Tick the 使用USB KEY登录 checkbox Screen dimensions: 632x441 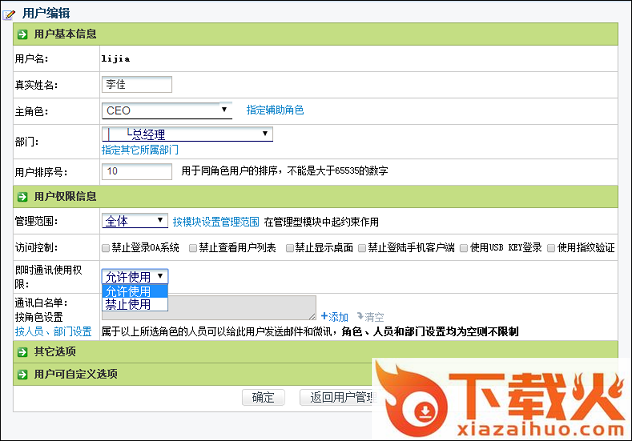point(462,247)
